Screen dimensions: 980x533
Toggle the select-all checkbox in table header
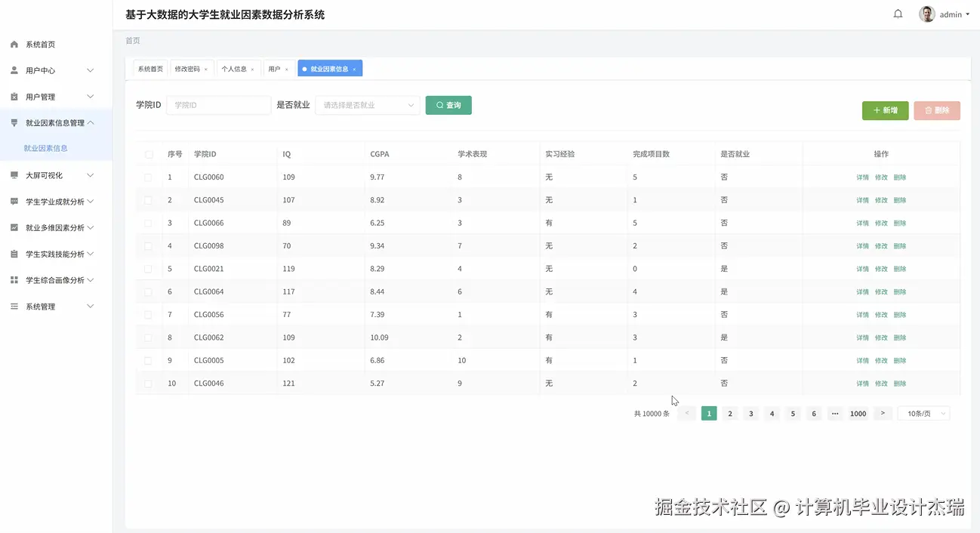pyautogui.click(x=149, y=154)
